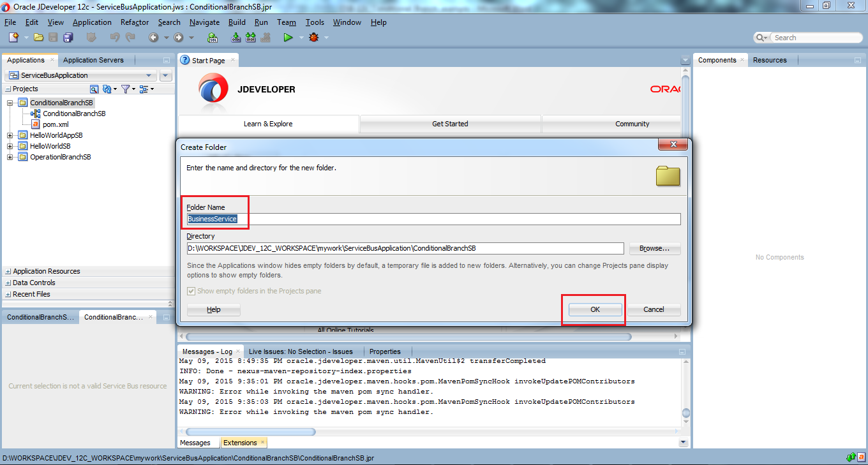Expand the HelloWorldSB project node

tap(10, 146)
